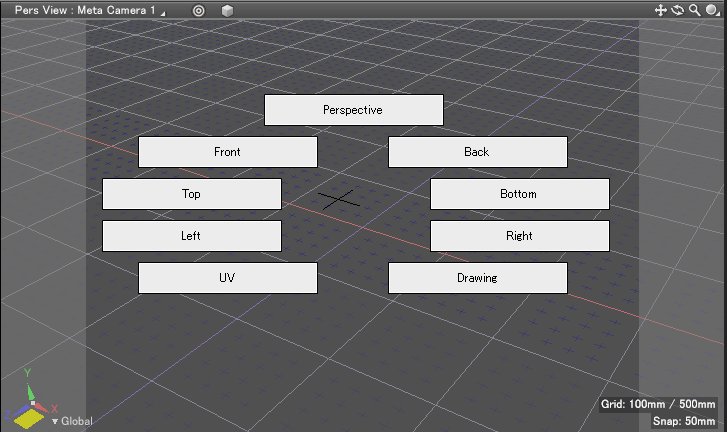Viewport: 727px width, 432px height.
Task: Activate the zoom magnifier icon
Action: (x=694, y=10)
